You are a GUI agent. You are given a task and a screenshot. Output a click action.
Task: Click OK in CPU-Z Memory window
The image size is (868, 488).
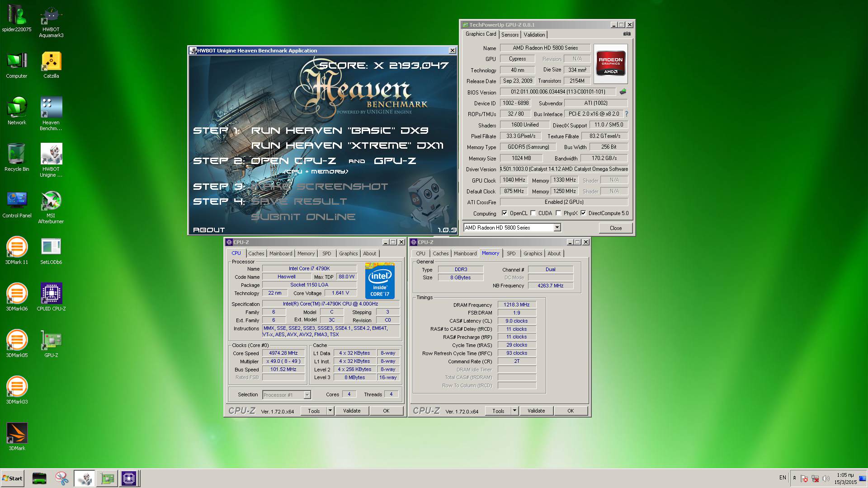tap(571, 411)
